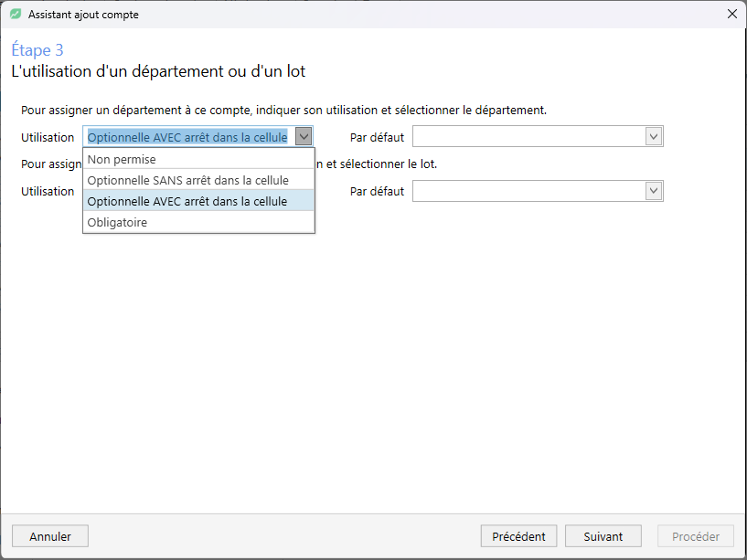Image resolution: width=747 pixels, height=560 pixels.
Task: Pick 'Optionnelle AVEC arrêt dans la cellule' in list
Action: click(198, 201)
